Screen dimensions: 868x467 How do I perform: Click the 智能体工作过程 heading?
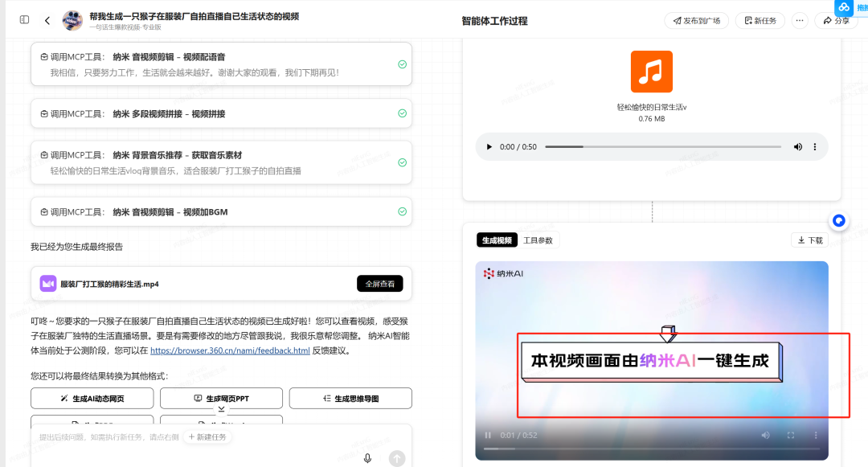pyautogui.click(x=494, y=21)
